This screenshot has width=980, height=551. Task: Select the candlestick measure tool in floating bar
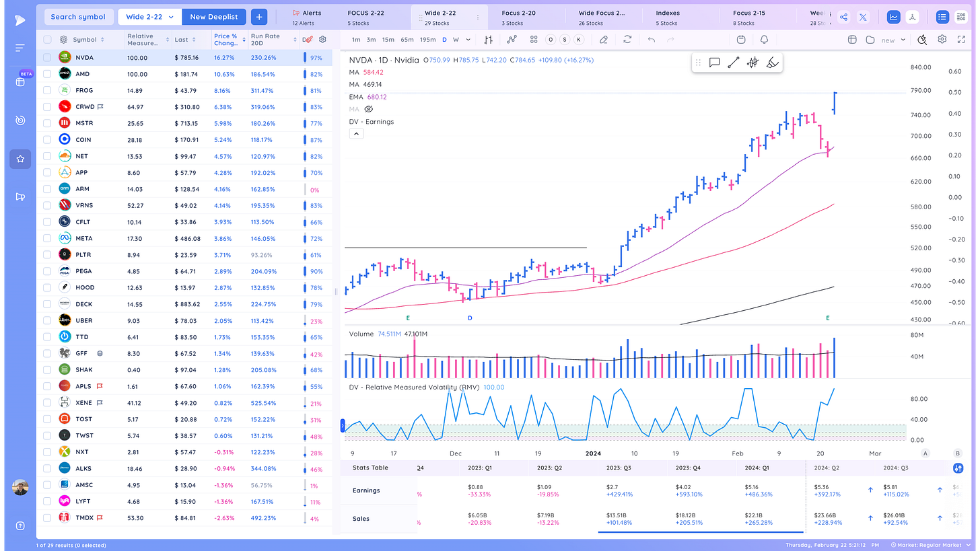pyautogui.click(x=753, y=63)
